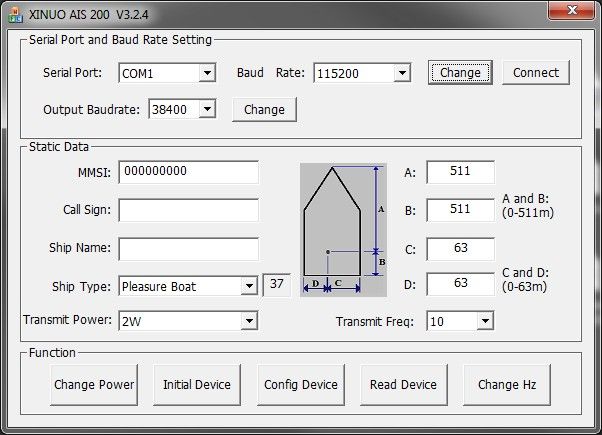Open the Output Baudrate 38400 dropdown
Screen dimensions: 602x435
pyautogui.click(x=207, y=109)
